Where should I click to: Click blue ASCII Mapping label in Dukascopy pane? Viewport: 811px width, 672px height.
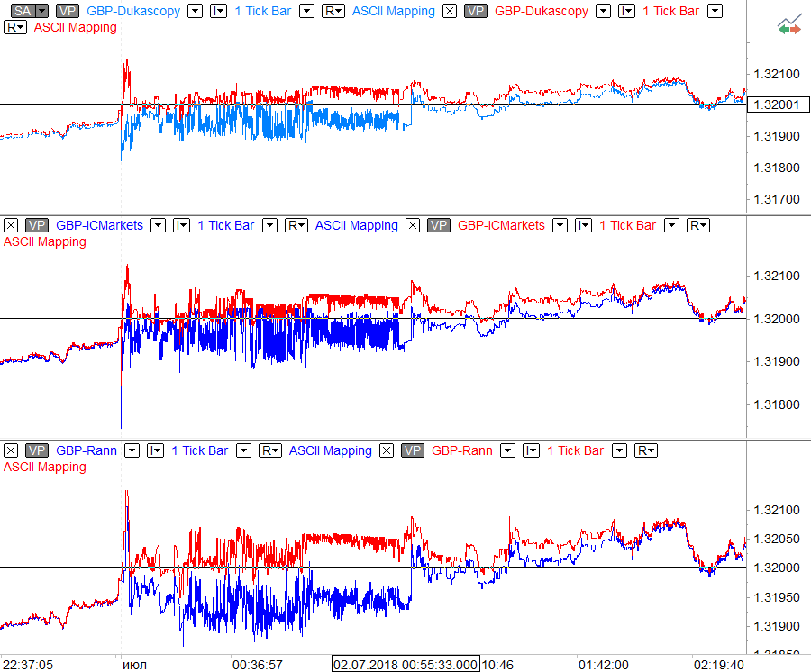394,11
